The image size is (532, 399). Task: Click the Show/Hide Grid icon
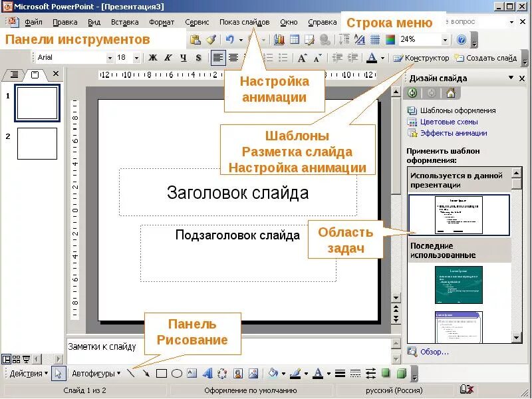tap(375, 40)
